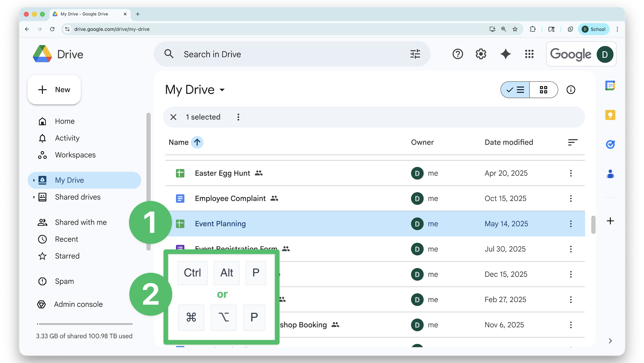Go to the Starred section
The image size is (644, 363).
pos(67,256)
